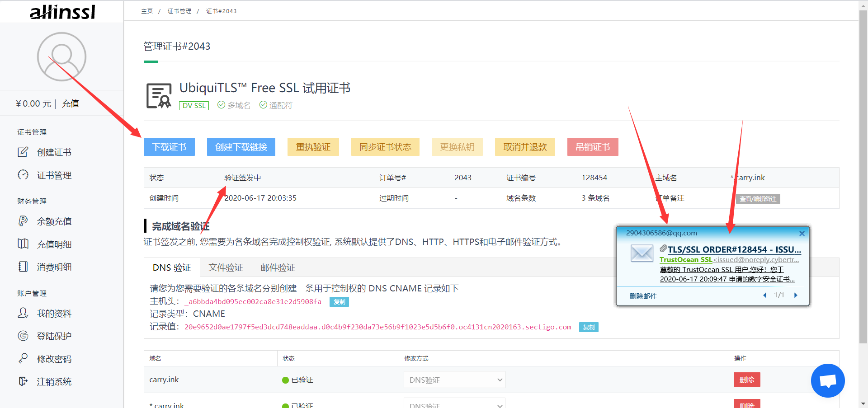Delete the carry.ink domain row
The height and width of the screenshot is (408, 868).
pos(747,380)
